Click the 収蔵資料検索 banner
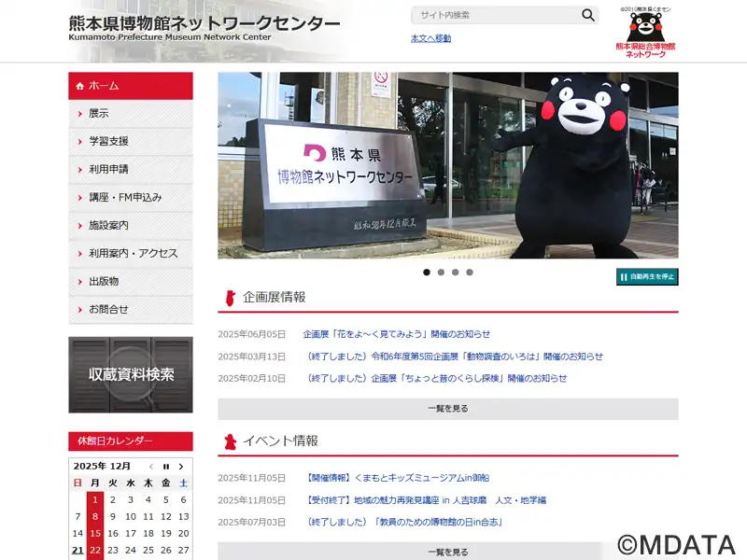 point(131,374)
